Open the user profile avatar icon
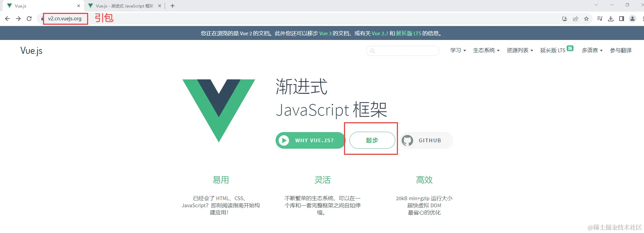644x233 pixels. 632,19
